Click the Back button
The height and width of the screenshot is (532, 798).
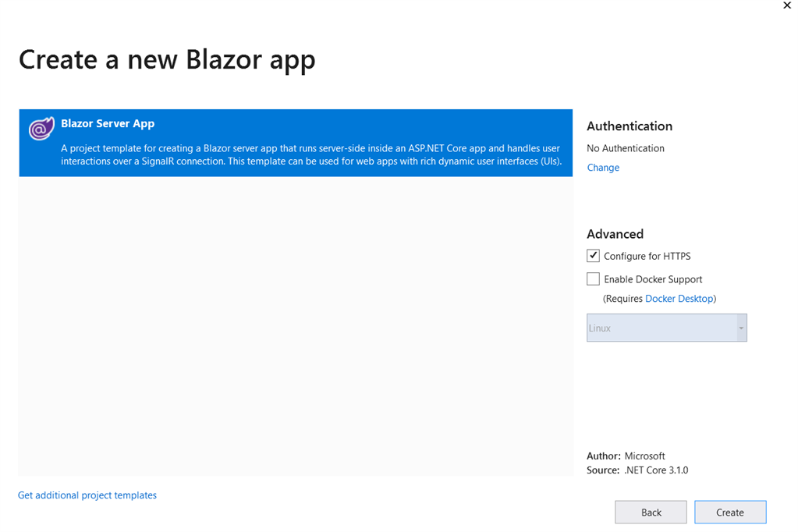651,512
